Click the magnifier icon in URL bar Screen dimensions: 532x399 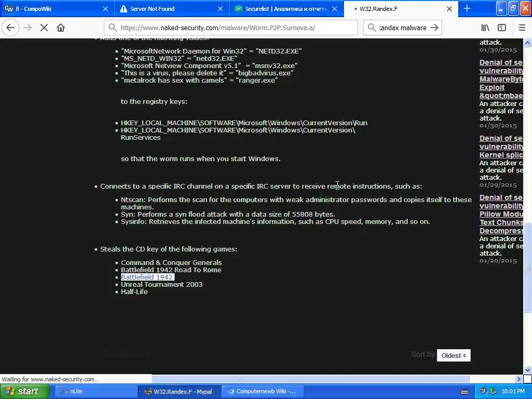[112, 28]
